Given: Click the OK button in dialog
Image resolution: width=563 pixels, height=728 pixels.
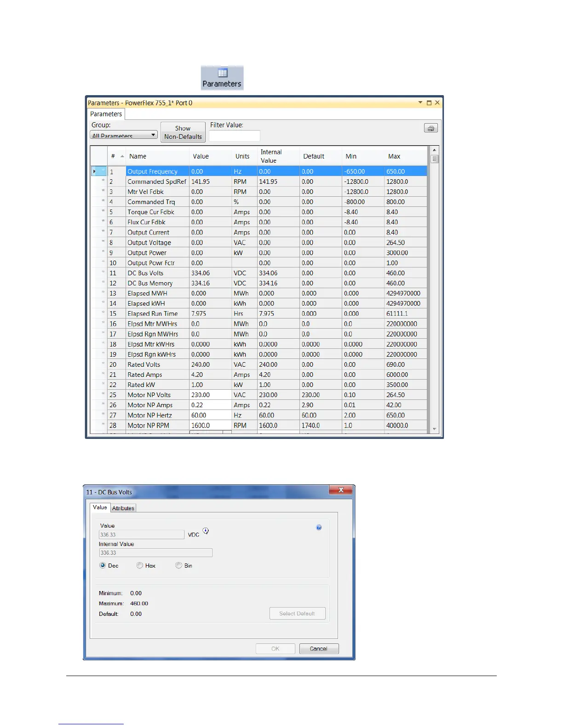Looking at the screenshot, I should coord(275,648).
